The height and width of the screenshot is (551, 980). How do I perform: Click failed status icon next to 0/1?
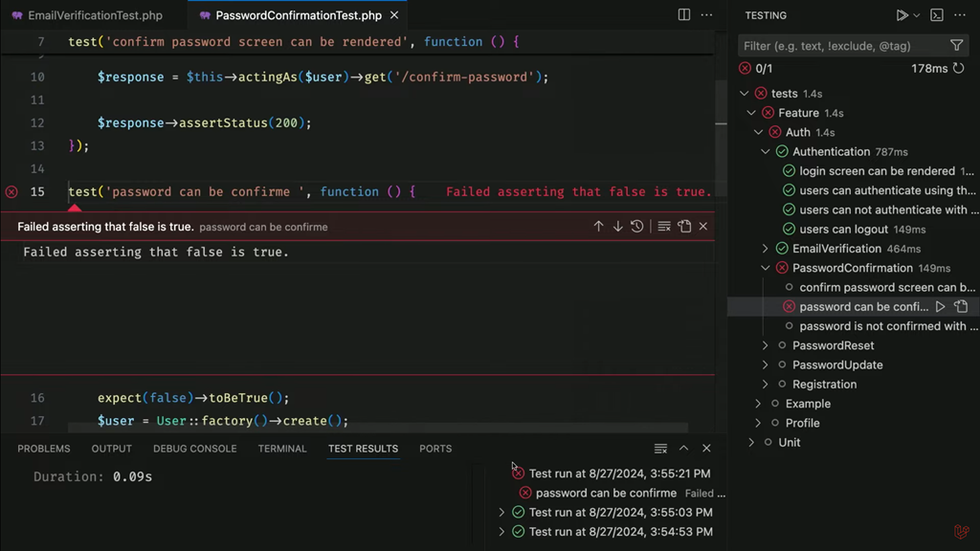[745, 68]
